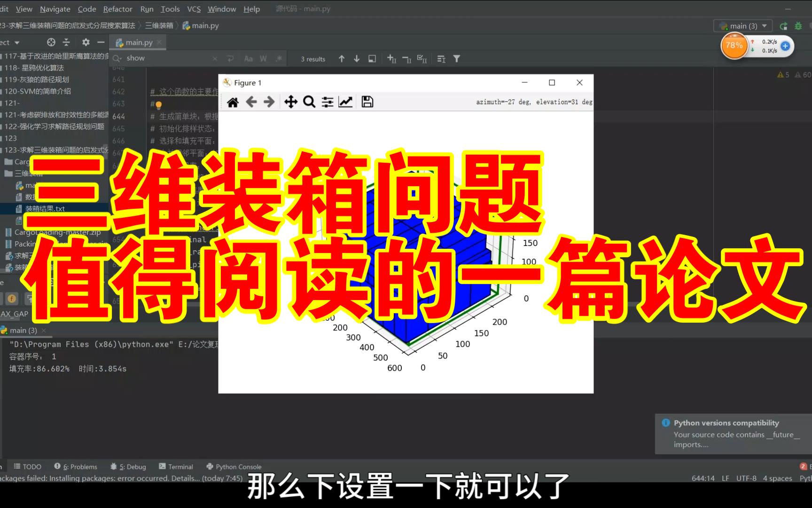Toggle match case Aa in the search bar
Image resolution: width=812 pixels, height=508 pixels.
coord(249,58)
